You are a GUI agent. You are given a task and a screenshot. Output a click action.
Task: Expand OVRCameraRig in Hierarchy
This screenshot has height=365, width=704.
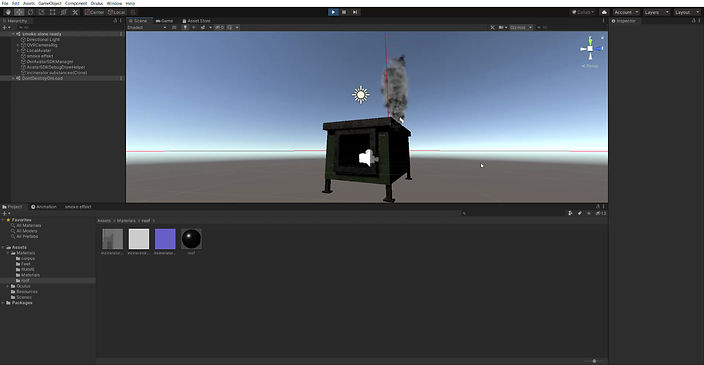pos(18,45)
